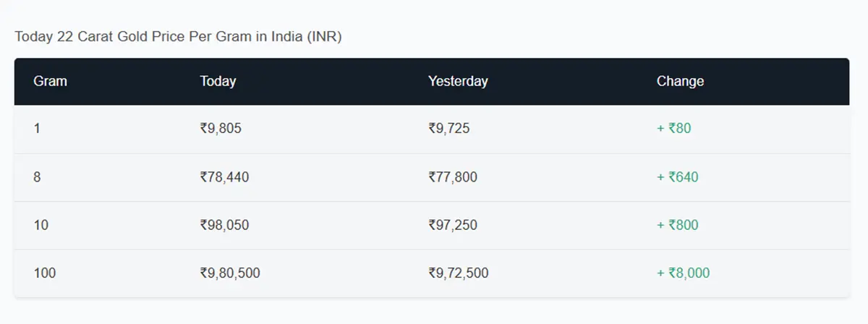Select today's 100 gram price ₹9,80,500

(x=230, y=273)
